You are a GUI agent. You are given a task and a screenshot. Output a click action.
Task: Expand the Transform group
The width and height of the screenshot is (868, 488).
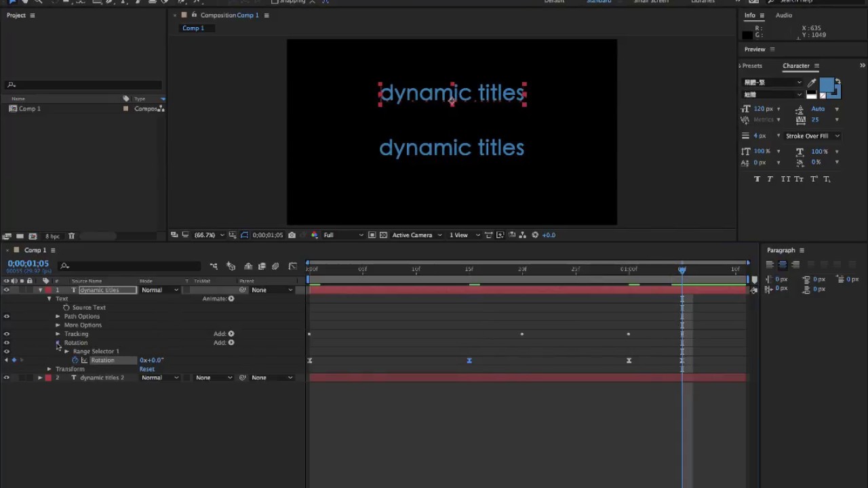point(49,369)
